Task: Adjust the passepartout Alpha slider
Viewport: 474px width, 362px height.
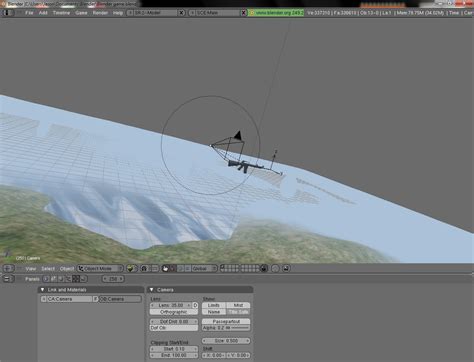Action: click(226, 328)
